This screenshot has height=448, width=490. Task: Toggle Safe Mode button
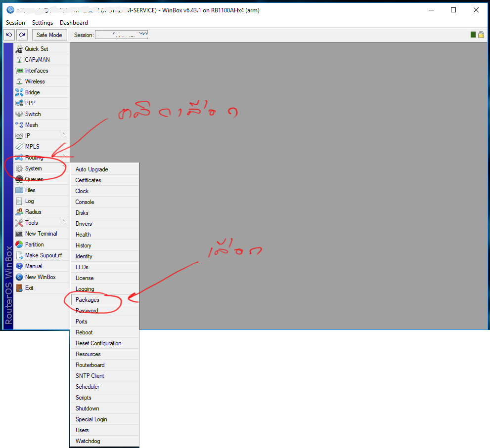click(x=49, y=35)
